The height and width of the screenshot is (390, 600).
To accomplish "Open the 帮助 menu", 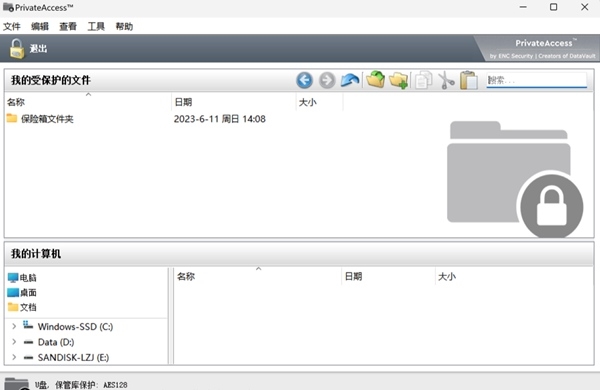I will (x=124, y=26).
